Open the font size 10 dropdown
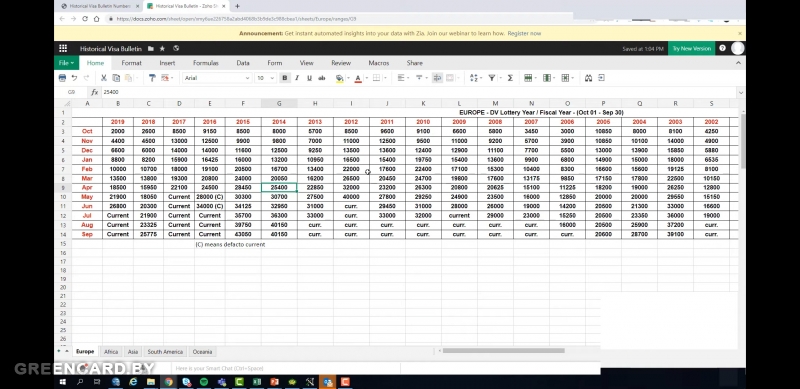 tap(265, 78)
